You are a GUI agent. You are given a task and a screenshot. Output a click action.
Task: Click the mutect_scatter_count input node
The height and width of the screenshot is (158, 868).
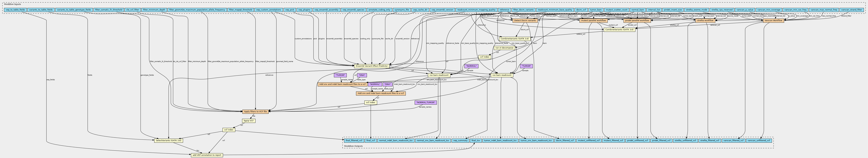[616, 10]
